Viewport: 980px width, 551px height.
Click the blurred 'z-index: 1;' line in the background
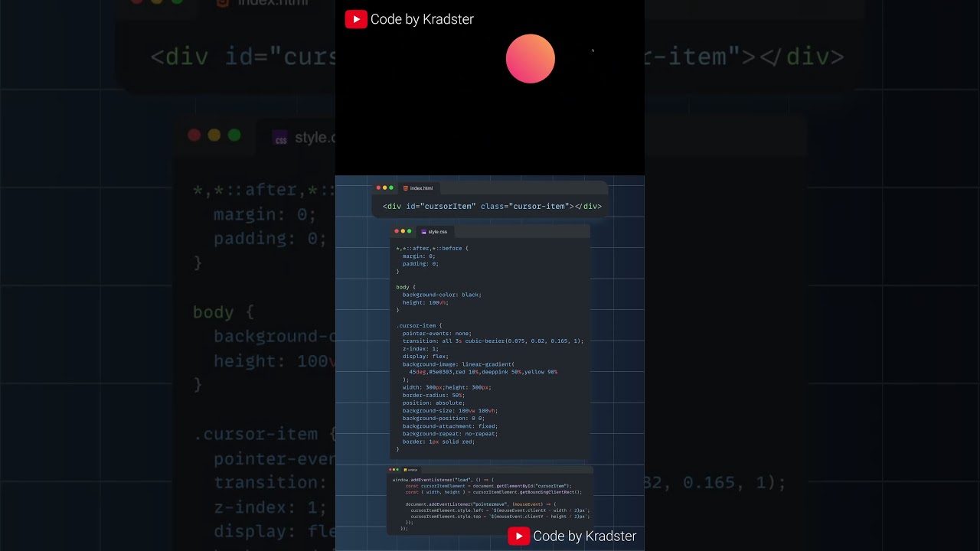(x=270, y=507)
